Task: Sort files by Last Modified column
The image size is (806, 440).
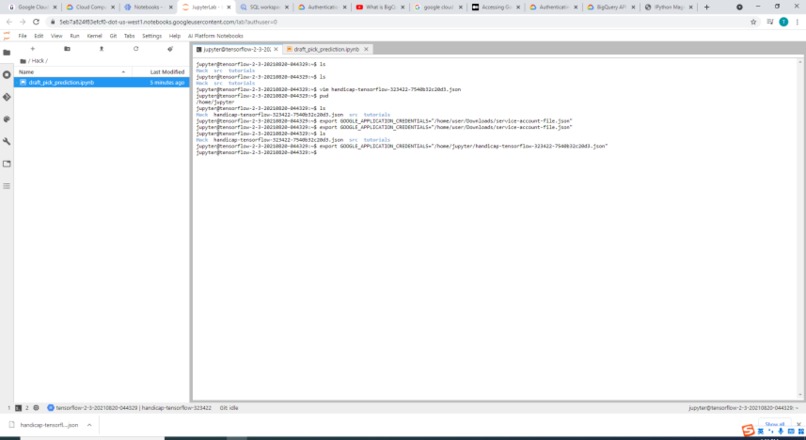Action: (x=161, y=72)
